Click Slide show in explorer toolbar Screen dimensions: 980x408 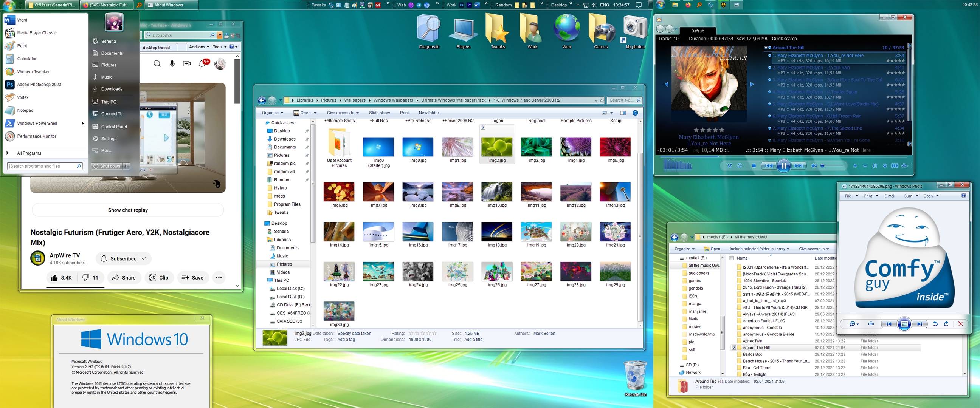click(x=379, y=113)
